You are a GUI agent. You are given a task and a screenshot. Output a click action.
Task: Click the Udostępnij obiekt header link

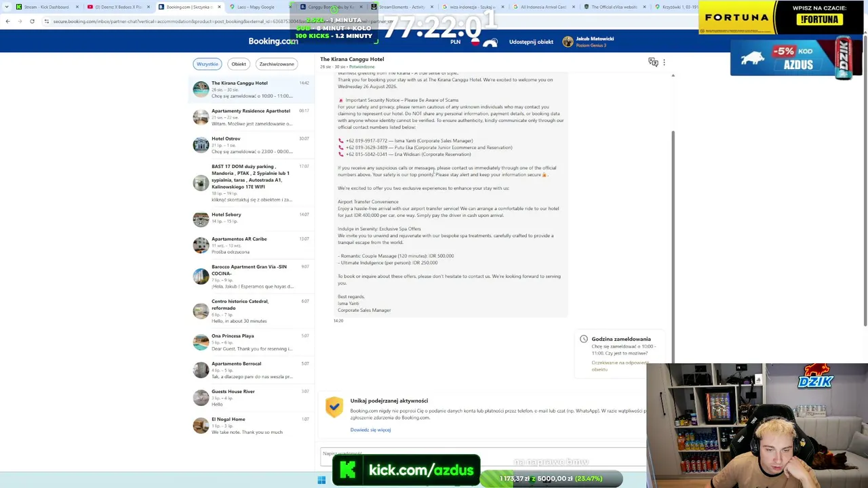click(x=531, y=42)
